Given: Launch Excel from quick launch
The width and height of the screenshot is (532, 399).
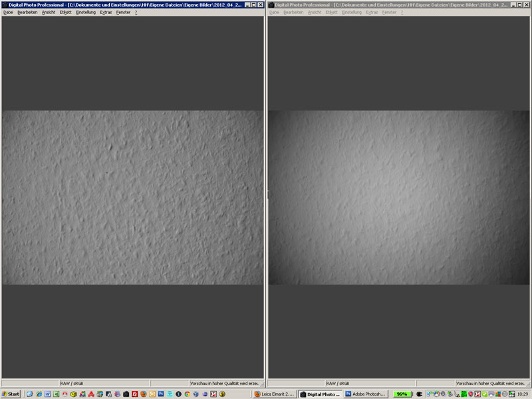Looking at the screenshot, I should click(x=57, y=394).
